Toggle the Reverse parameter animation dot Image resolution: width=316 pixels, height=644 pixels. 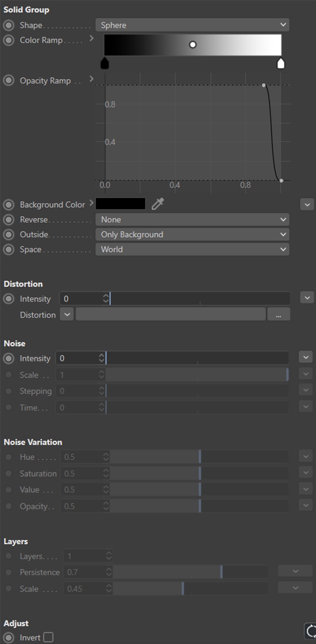[x=9, y=220]
